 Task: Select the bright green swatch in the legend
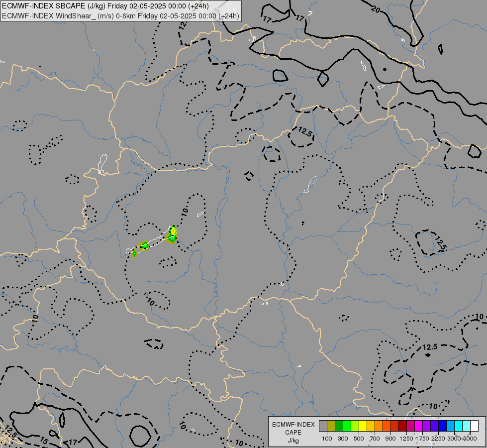pyautogui.click(x=347, y=426)
